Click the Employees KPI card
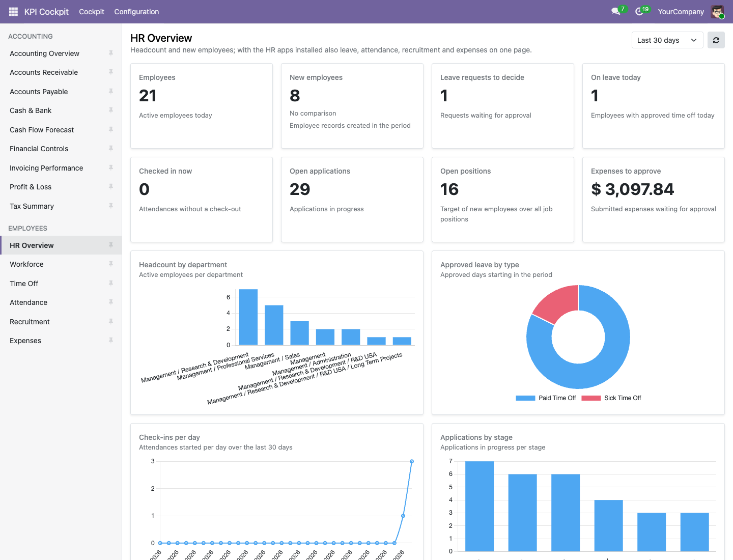Image resolution: width=733 pixels, height=560 pixels. (202, 106)
